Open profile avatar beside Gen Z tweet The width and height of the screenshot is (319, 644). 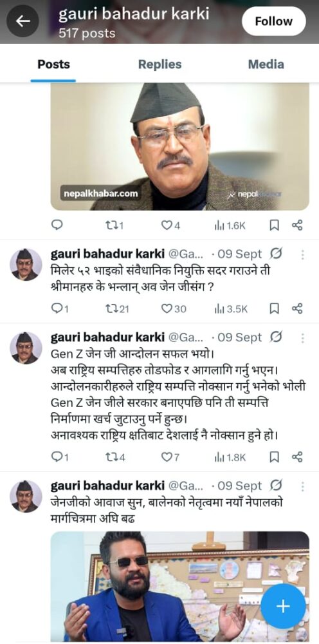(x=26, y=348)
